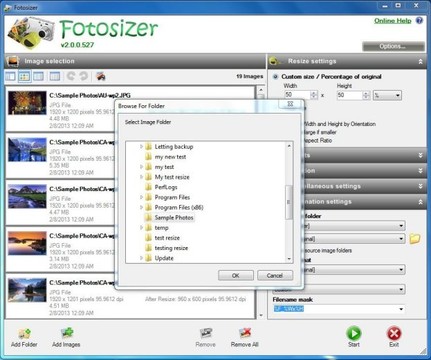The image size is (431, 360).
Task: Switch to the details table view icon
Action: click(55, 76)
